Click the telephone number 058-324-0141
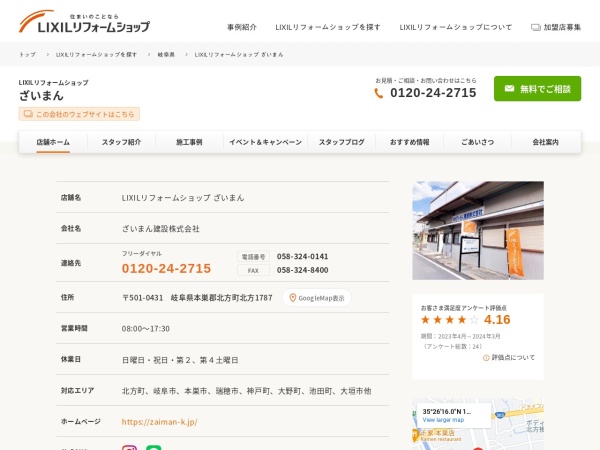 click(x=302, y=256)
